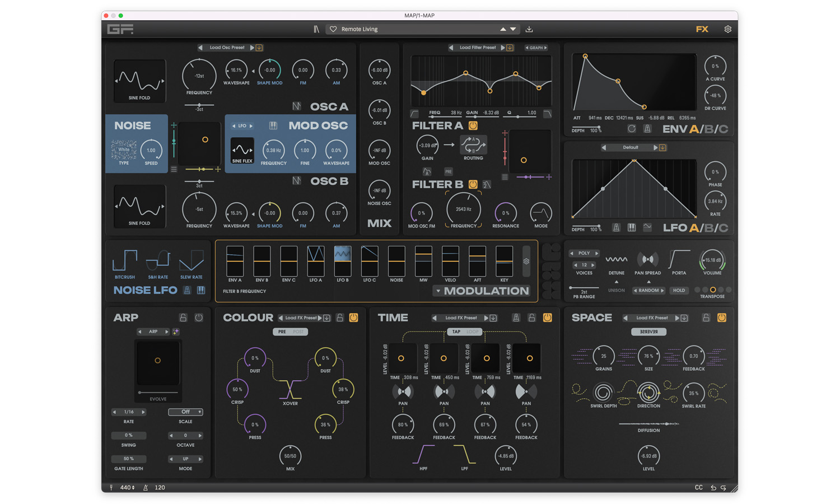Toggle the Time effect power button
This screenshot has width=840, height=504.
(547, 318)
